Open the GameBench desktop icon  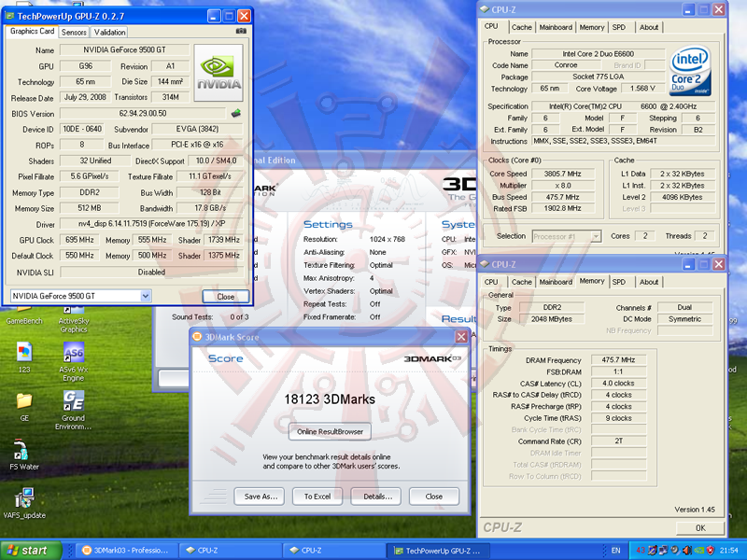[x=24, y=316]
